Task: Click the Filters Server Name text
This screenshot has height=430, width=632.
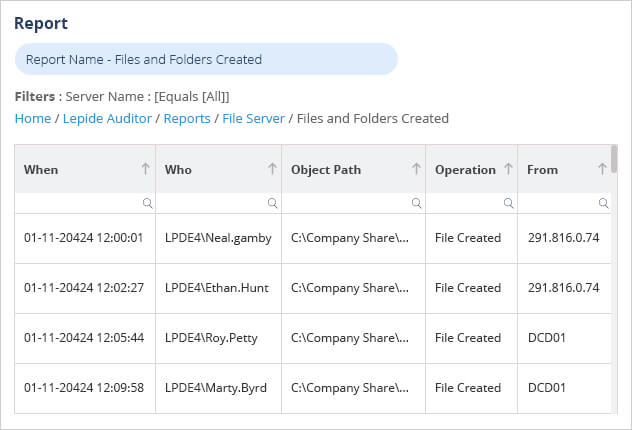Action: [122, 97]
